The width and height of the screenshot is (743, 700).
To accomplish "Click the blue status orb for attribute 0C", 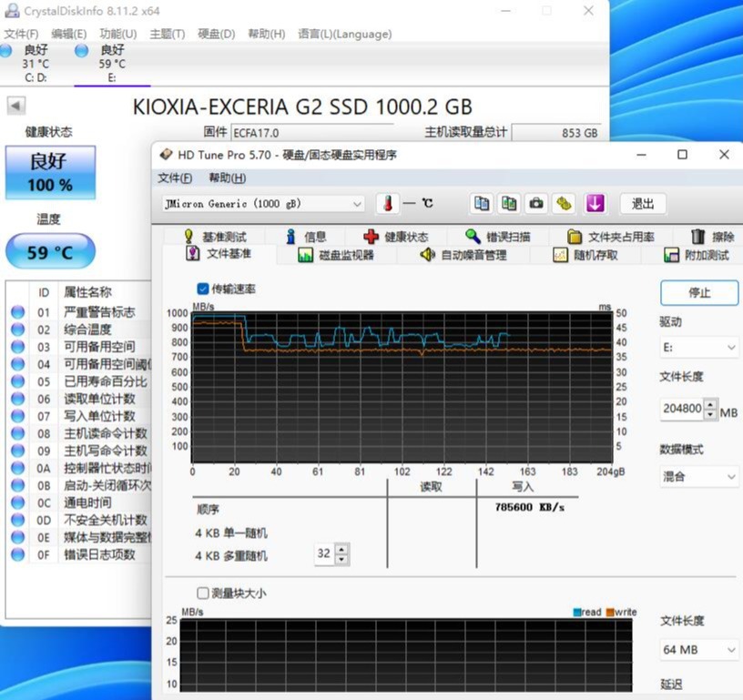I will coord(18,502).
